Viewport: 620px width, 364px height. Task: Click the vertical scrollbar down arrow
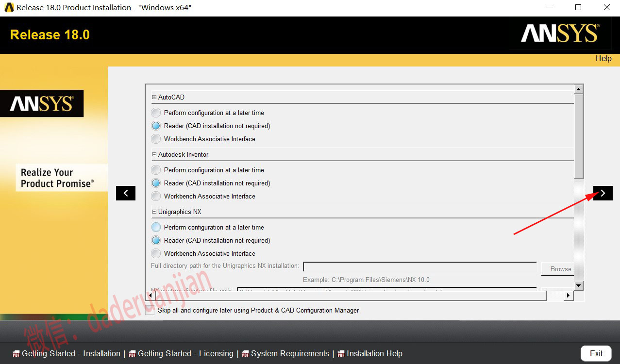(x=578, y=286)
